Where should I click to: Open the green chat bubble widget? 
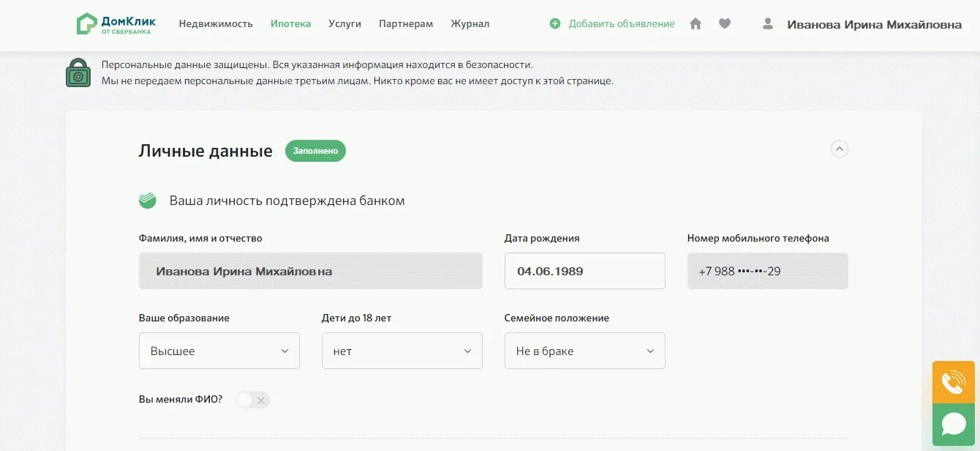[x=953, y=425]
